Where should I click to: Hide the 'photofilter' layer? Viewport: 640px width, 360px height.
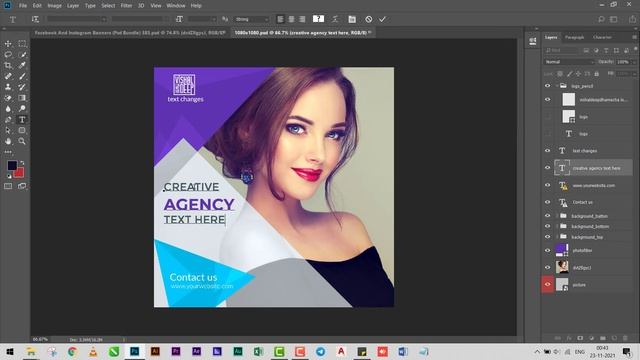(547, 250)
